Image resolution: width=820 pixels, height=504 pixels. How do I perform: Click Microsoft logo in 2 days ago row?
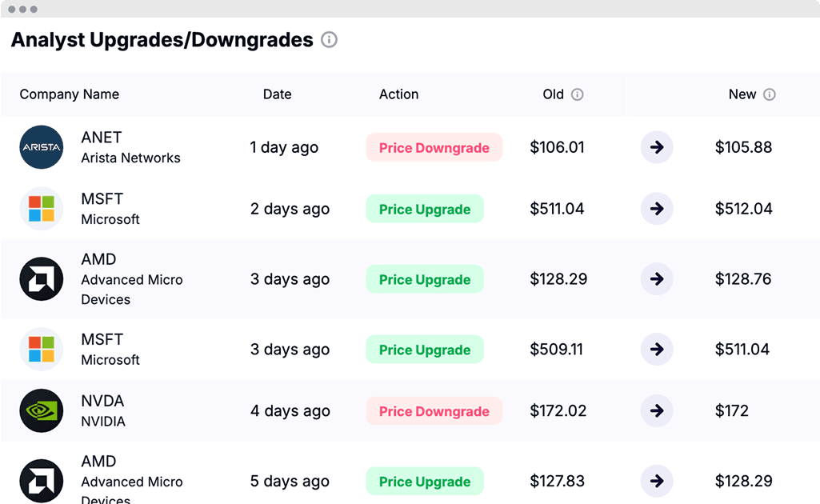pyautogui.click(x=42, y=209)
